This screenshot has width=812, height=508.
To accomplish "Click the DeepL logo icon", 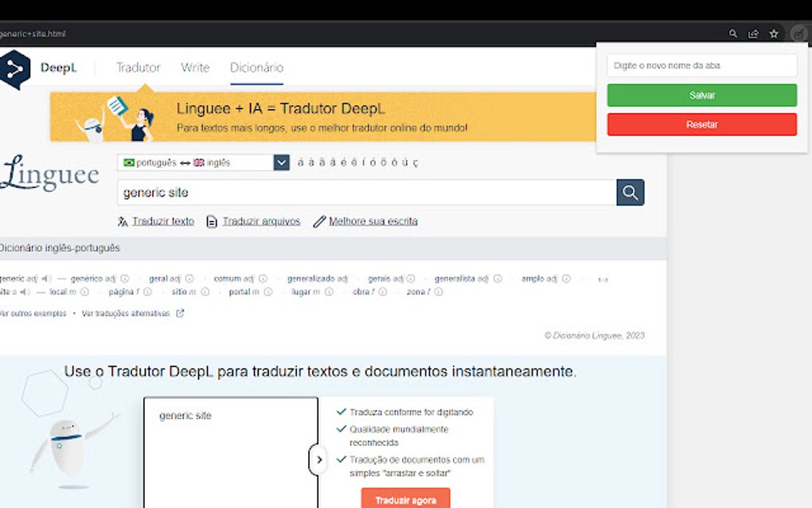I will (x=13, y=68).
